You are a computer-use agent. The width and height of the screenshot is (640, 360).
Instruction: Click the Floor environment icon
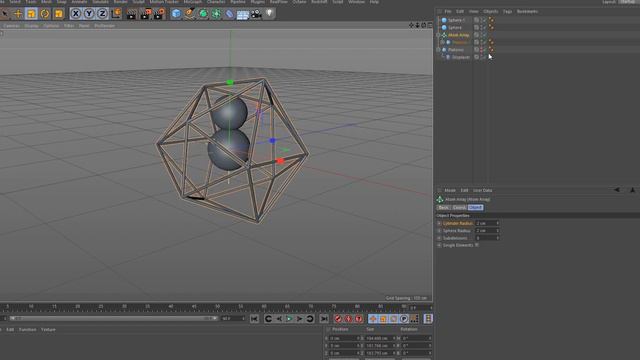click(x=243, y=15)
